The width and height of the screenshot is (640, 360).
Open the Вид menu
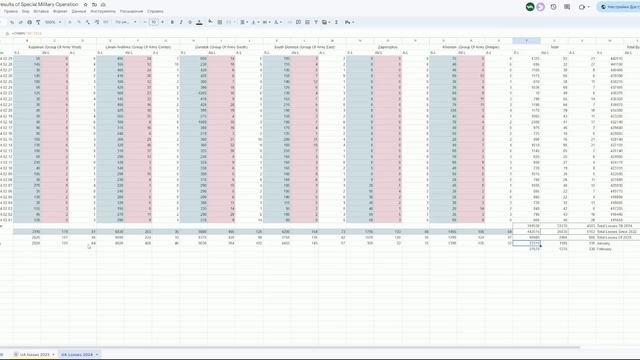[25, 11]
